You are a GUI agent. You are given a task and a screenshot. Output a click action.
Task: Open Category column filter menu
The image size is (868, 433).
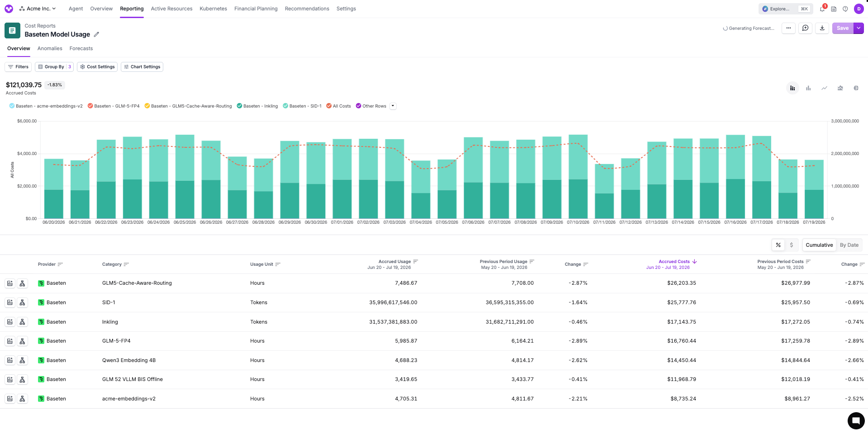(126, 264)
